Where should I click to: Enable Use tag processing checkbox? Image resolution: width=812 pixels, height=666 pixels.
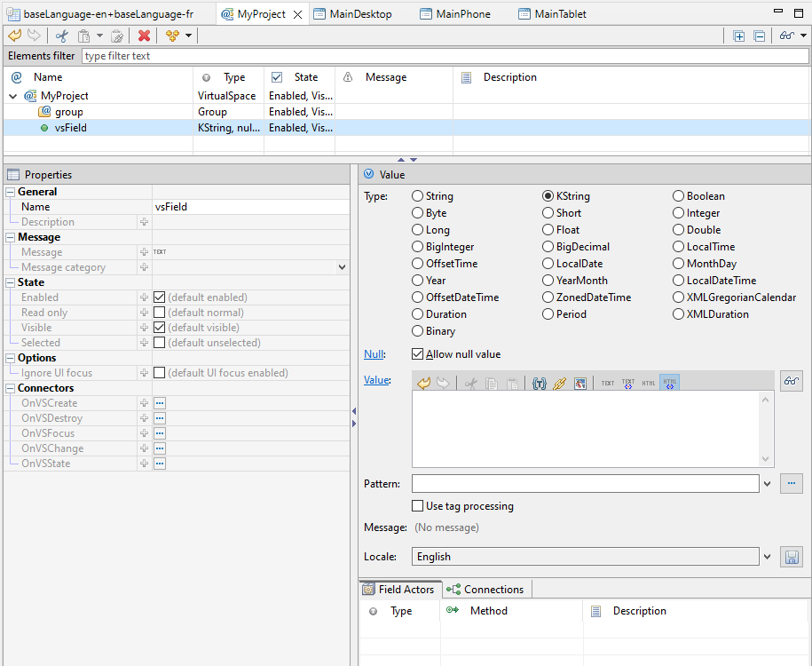[419, 506]
